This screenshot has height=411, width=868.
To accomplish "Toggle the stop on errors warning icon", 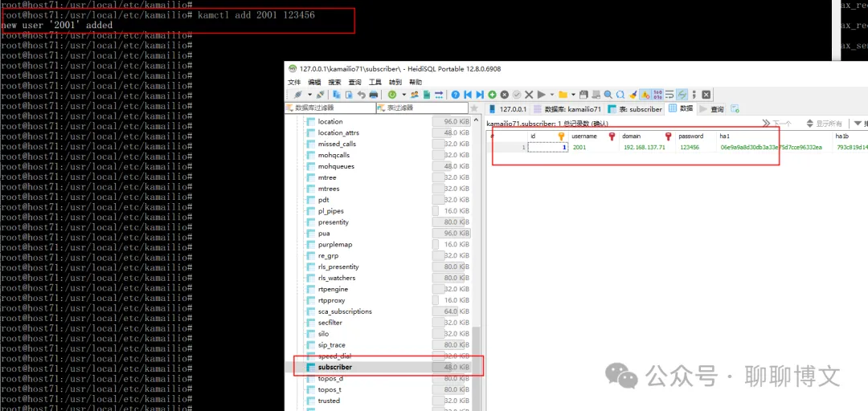I will pos(645,95).
